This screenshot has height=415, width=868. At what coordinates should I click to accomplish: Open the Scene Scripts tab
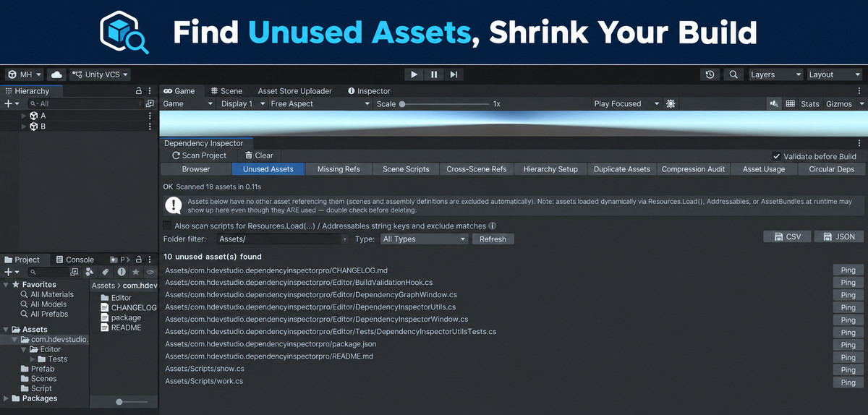coord(406,169)
